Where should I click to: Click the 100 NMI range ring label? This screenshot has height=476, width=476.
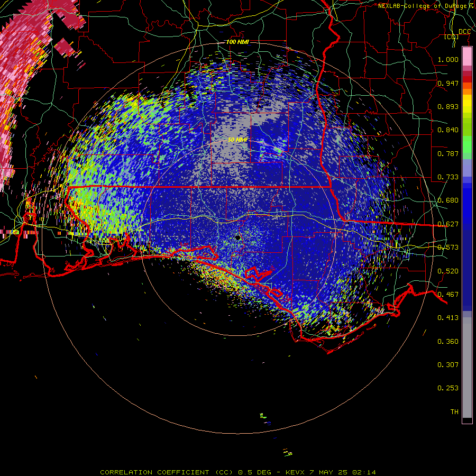(x=237, y=42)
